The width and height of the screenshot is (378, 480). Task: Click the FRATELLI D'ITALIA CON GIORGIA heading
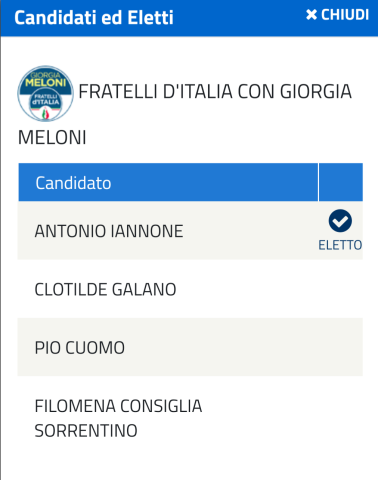[x=215, y=92]
